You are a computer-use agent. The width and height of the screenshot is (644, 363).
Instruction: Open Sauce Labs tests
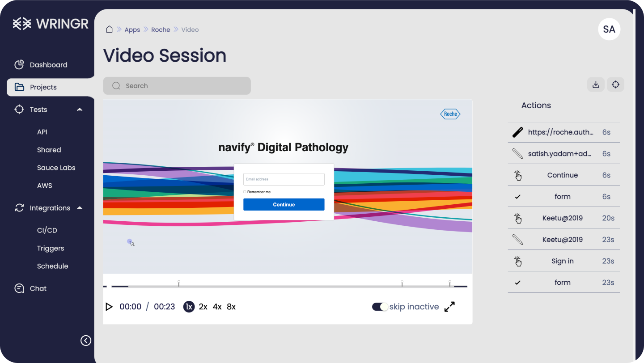[x=56, y=168]
